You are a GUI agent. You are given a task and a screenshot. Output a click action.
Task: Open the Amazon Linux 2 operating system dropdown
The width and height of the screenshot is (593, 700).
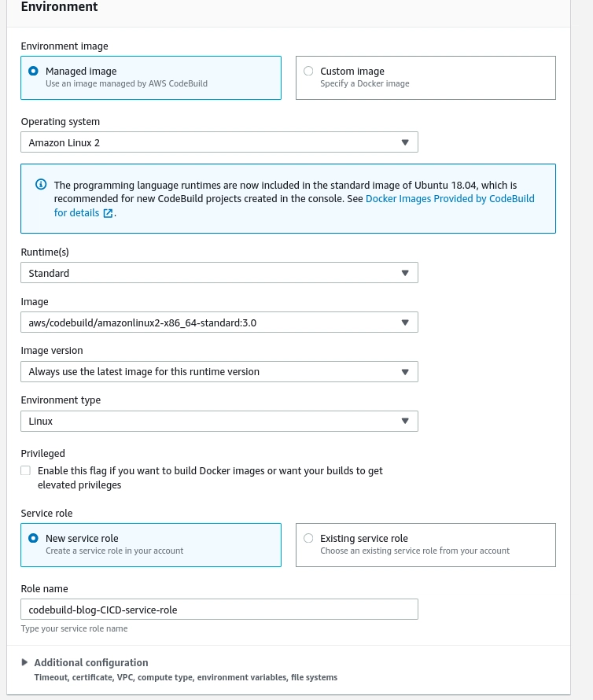click(x=219, y=142)
